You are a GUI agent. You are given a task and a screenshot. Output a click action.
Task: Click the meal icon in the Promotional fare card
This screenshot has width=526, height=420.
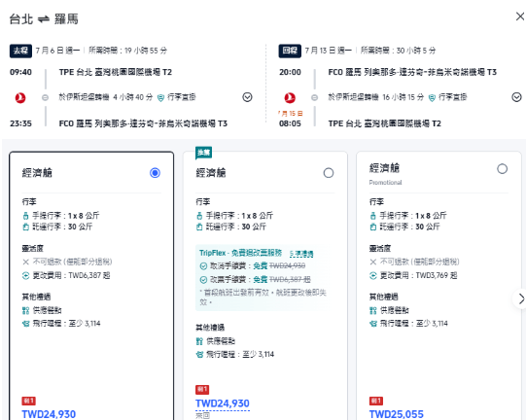[x=373, y=311]
